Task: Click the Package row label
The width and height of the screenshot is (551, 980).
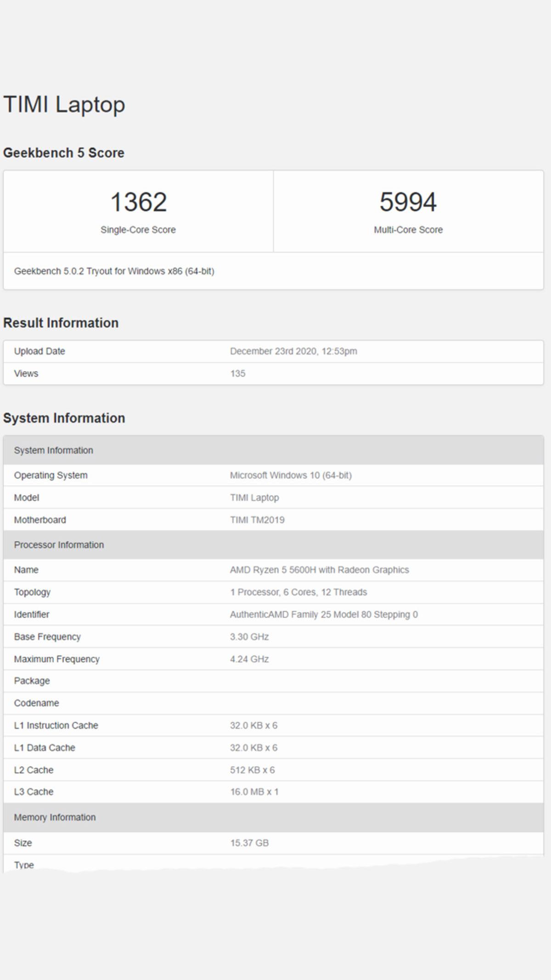Action: click(32, 681)
